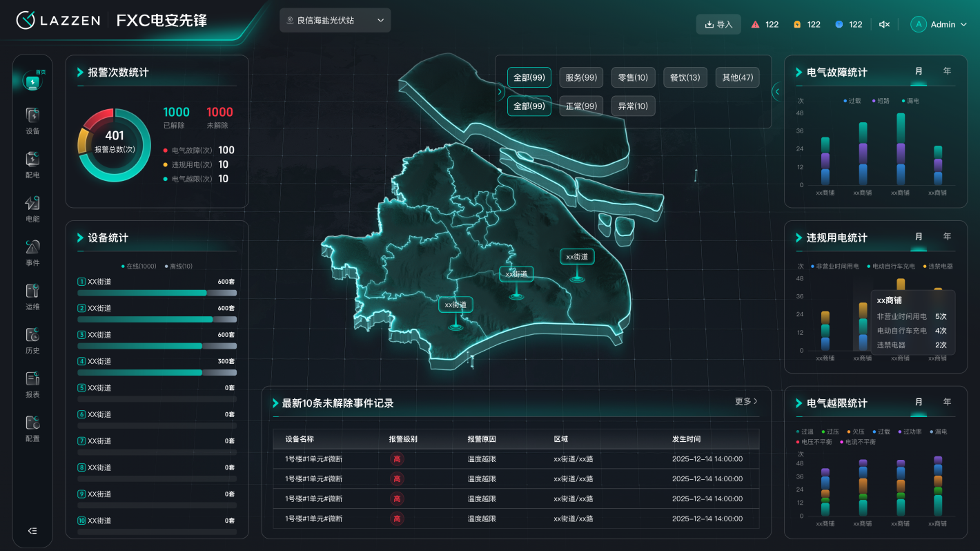Open 更多 event records link

pyautogui.click(x=746, y=401)
